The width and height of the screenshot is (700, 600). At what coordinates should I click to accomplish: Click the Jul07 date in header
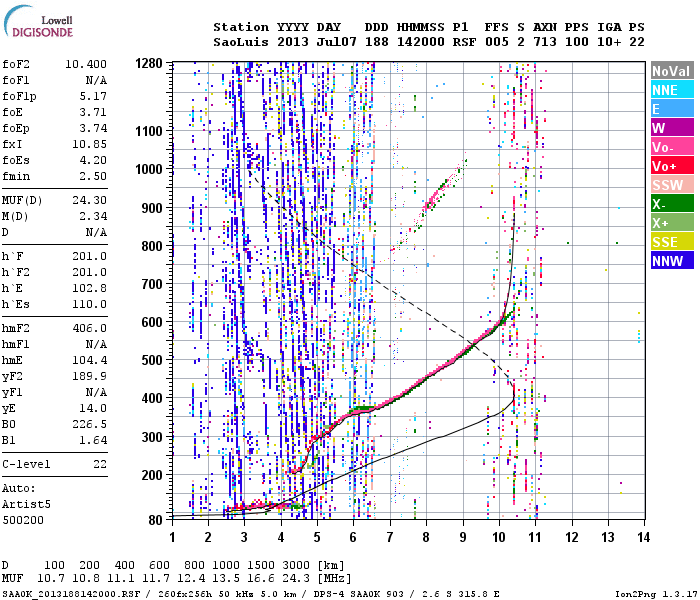(x=337, y=42)
